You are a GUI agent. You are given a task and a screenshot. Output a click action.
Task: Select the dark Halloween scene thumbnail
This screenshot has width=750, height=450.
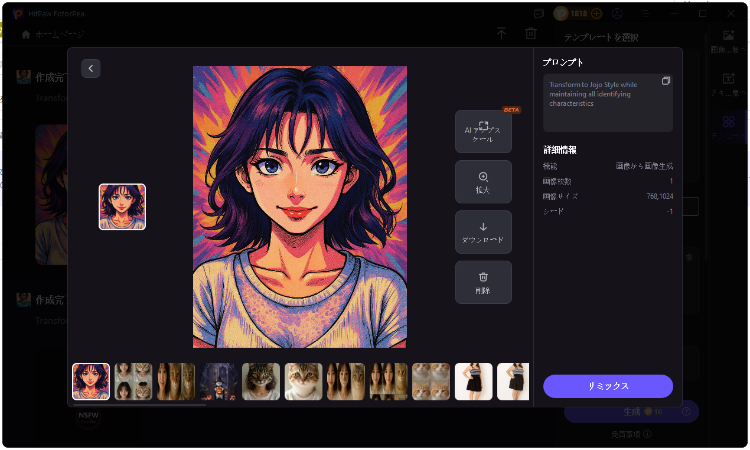[x=218, y=382]
